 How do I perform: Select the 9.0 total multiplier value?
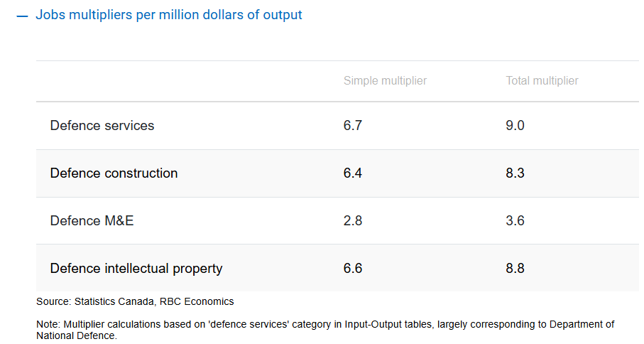point(515,126)
